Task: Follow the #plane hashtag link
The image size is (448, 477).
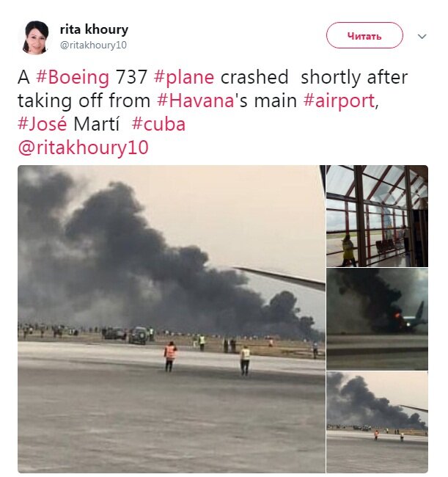Action: pyautogui.click(x=185, y=77)
